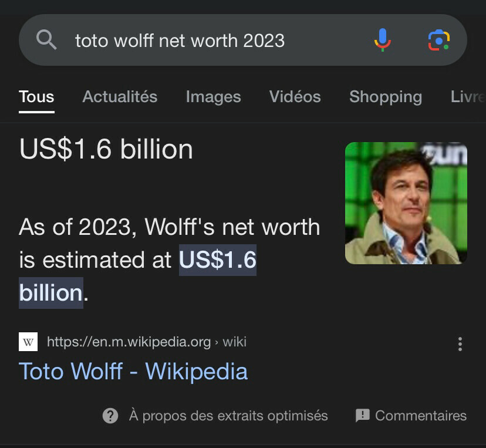Click the Commentaires feedback link
The image size is (486, 448).
click(x=420, y=416)
